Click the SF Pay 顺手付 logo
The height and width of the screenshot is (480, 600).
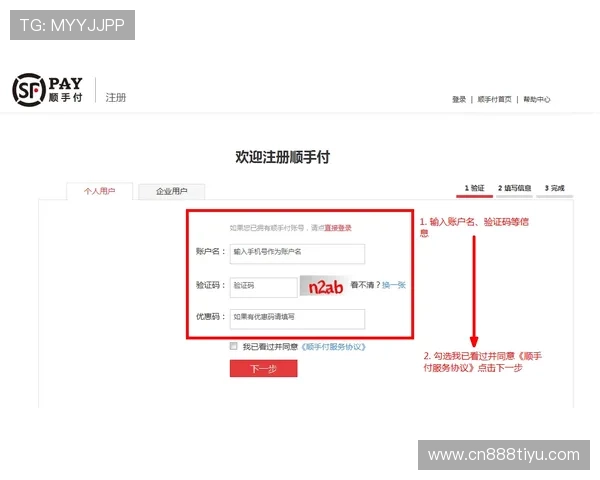click(47, 90)
